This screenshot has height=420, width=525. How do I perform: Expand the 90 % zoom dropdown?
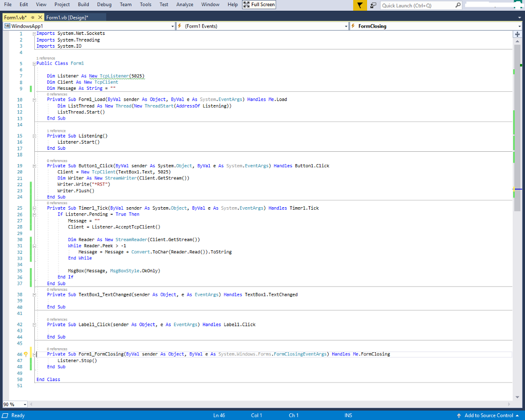[25, 405]
